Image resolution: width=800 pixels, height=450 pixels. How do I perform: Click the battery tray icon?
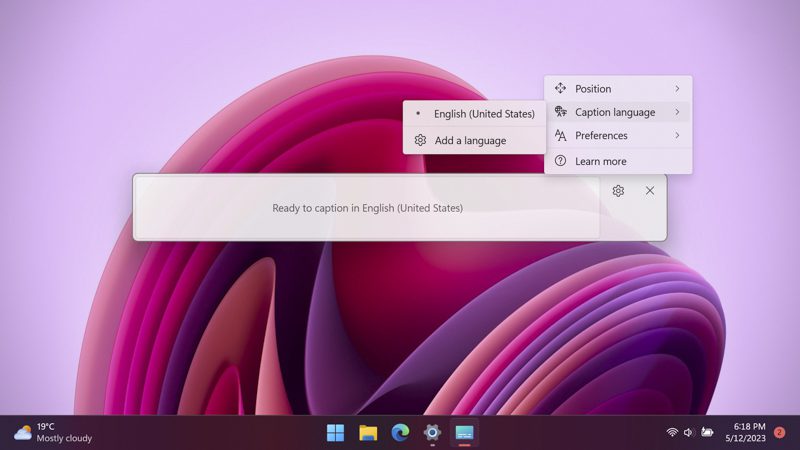pyautogui.click(x=707, y=433)
